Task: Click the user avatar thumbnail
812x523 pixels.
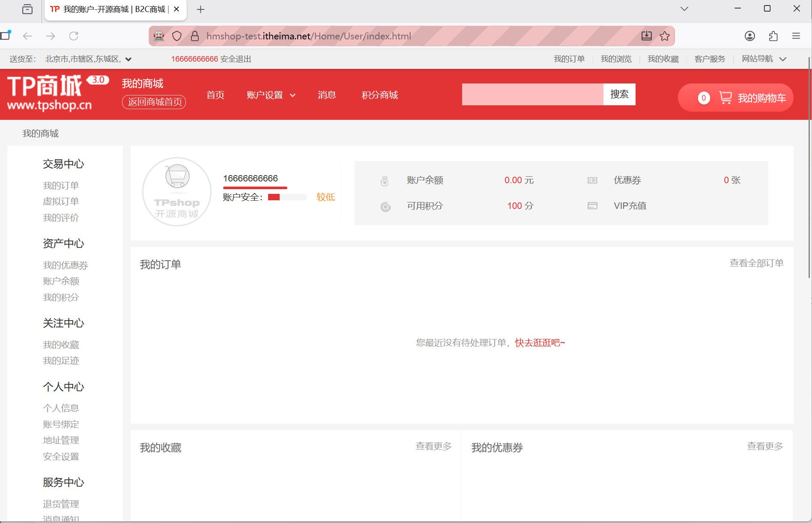Action: [177, 192]
